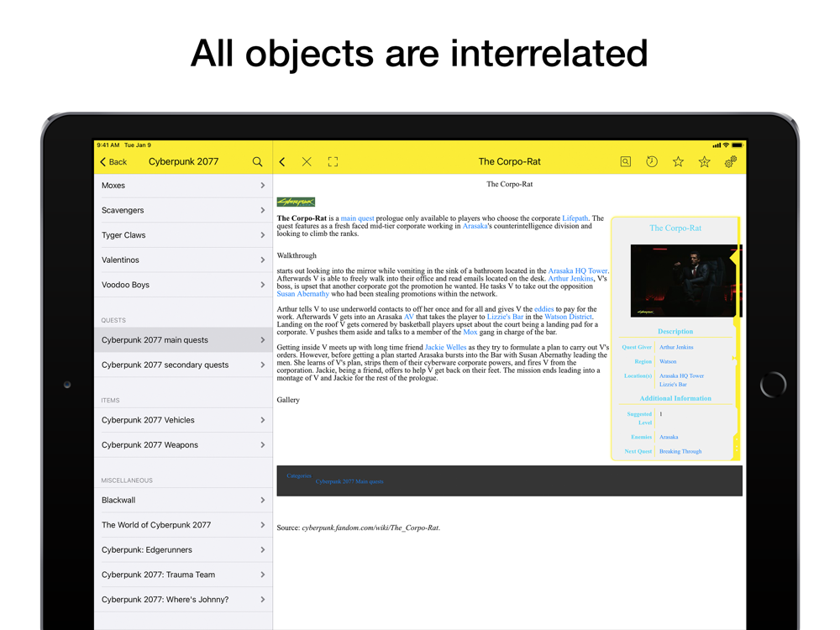This screenshot has width=840, height=630.
Task: Select Cyberpunk 2077 secondary quests row
Action: 183,365
